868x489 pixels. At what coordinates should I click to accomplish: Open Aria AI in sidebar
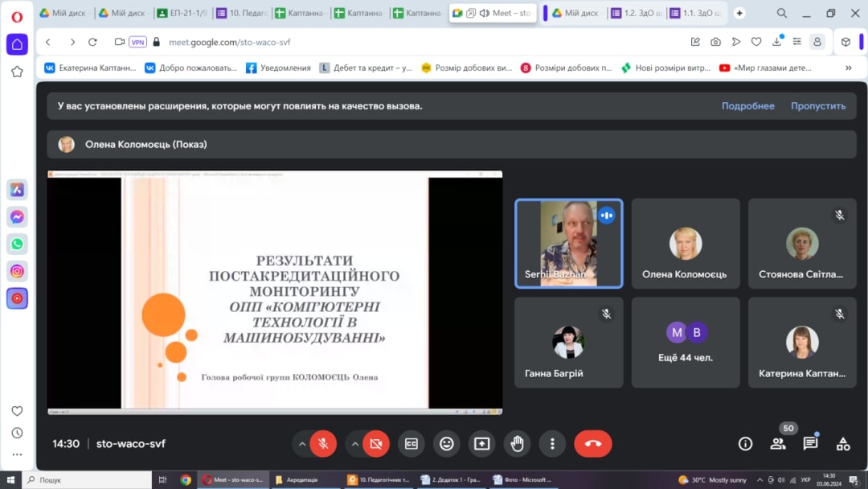(17, 190)
